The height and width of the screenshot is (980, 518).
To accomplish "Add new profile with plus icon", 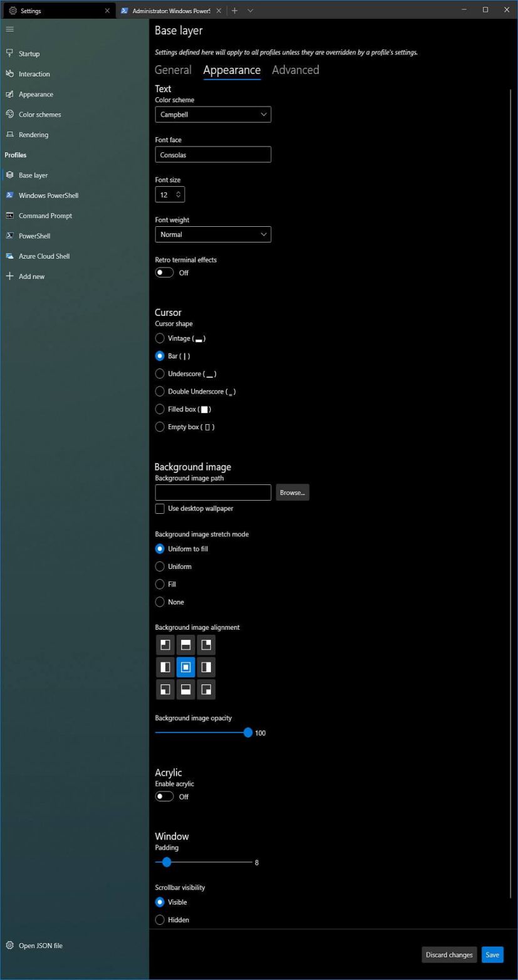I will (x=75, y=276).
